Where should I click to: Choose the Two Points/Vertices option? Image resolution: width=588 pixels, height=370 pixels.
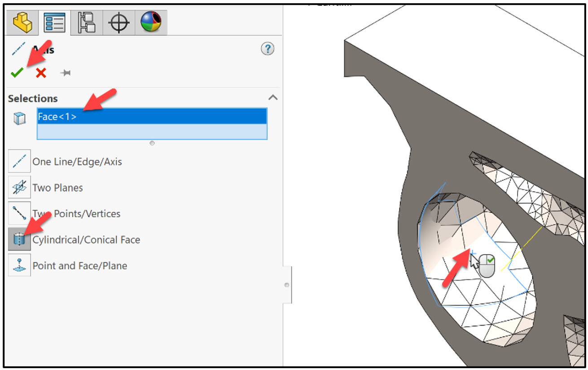point(18,213)
